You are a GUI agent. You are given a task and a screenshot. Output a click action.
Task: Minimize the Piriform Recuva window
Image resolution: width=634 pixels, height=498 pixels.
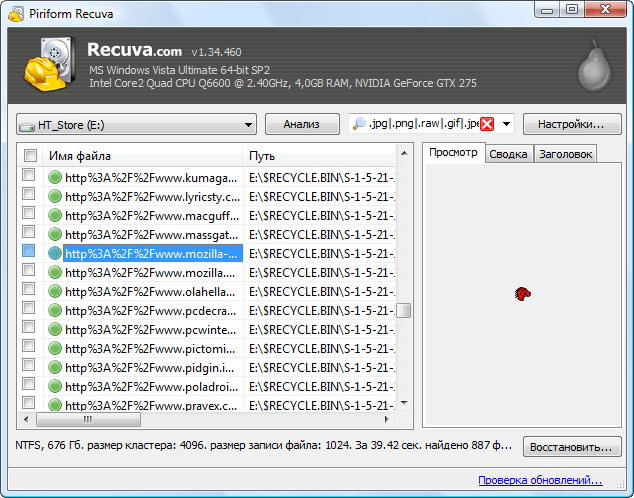coord(547,10)
